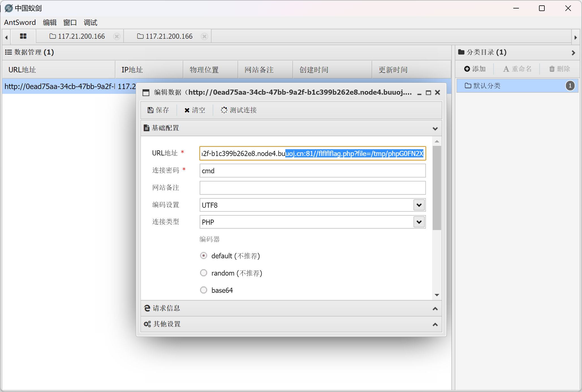Collapse the 分类目录 panel with the chevron
The width and height of the screenshot is (582, 392).
click(573, 53)
